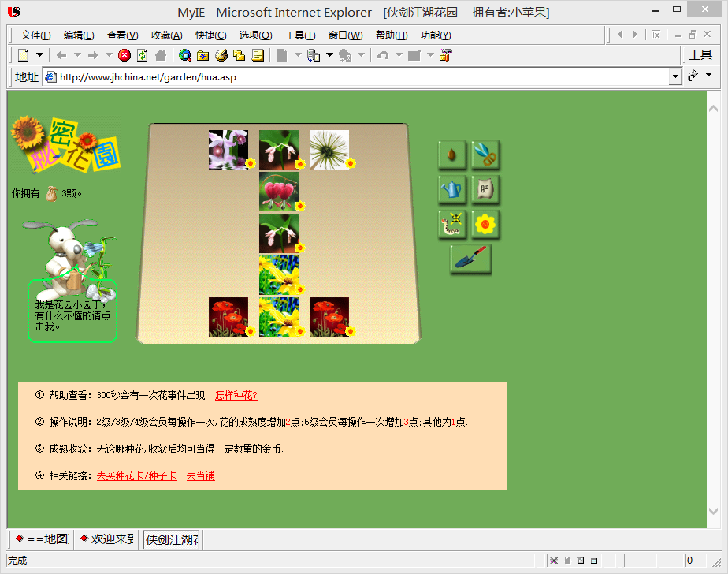Click the red stop loading button
The width and height of the screenshot is (728, 574).
(124, 55)
